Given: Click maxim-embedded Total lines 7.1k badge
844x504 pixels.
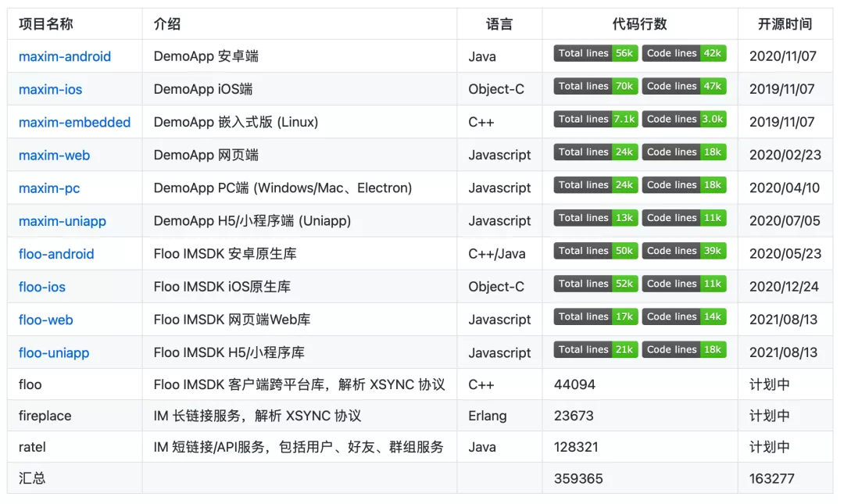Looking at the screenshot, I should (595, 119).
